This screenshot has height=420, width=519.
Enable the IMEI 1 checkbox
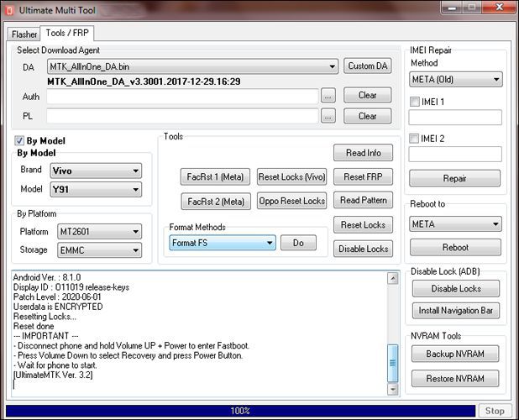click(415, 102)
